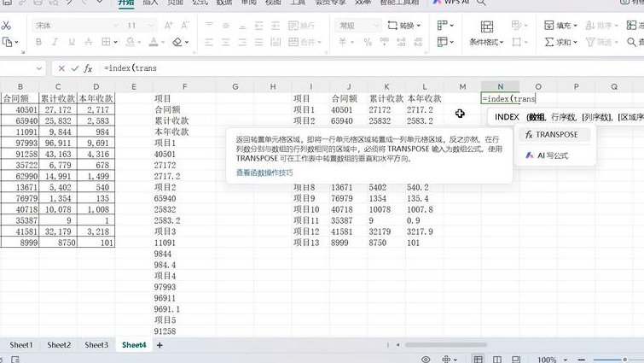
Task: Click the Eraser clear icon
Action: 177,42
